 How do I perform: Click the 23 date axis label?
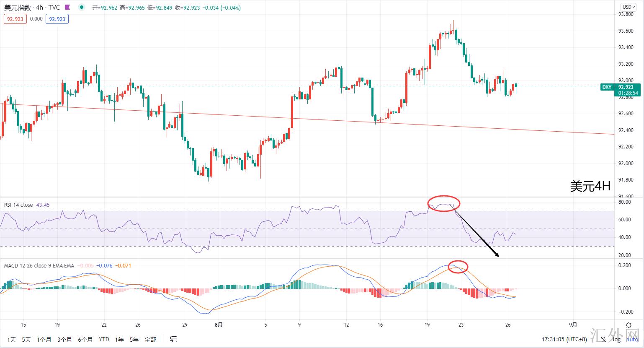[461, 325]
